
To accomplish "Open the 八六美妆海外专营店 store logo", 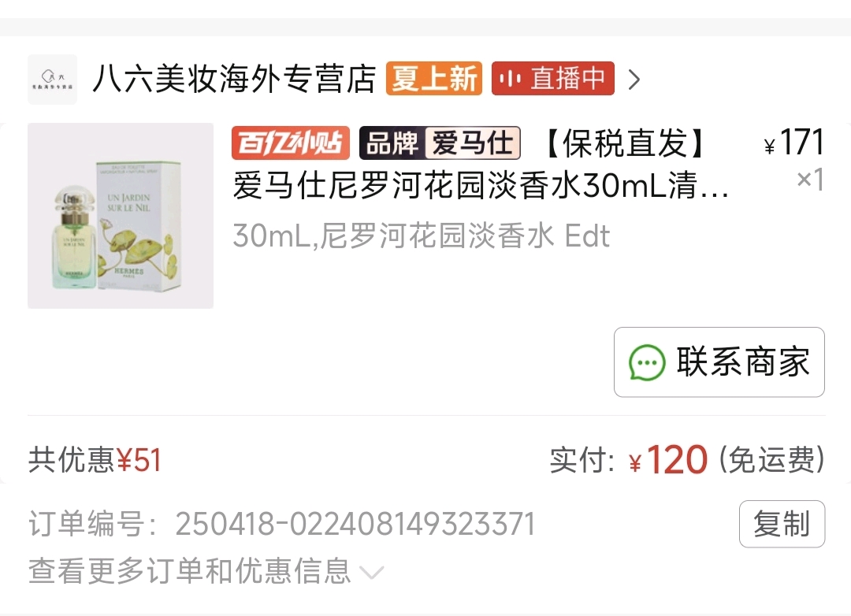I will pos(52,80).
